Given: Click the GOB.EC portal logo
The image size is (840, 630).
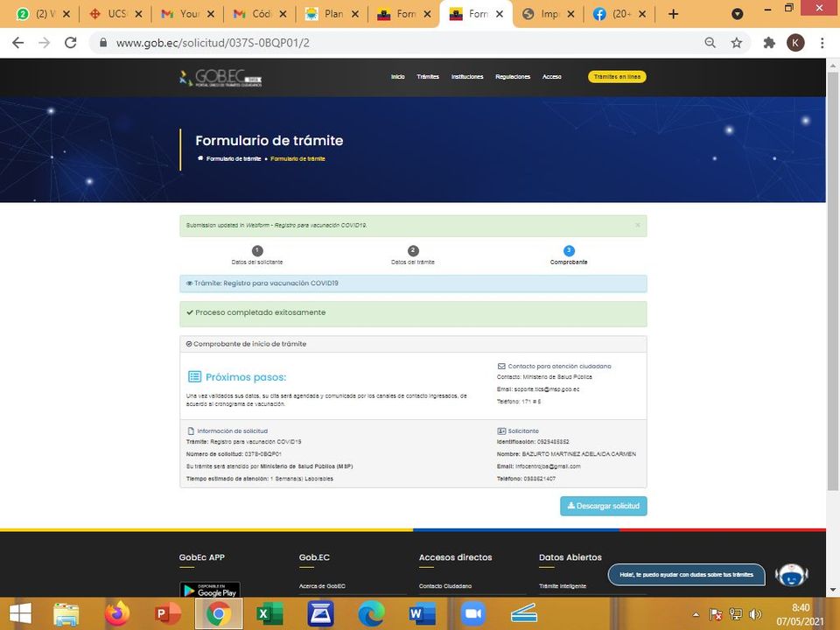Looking at the screenshot, I should tap(220, 78).
